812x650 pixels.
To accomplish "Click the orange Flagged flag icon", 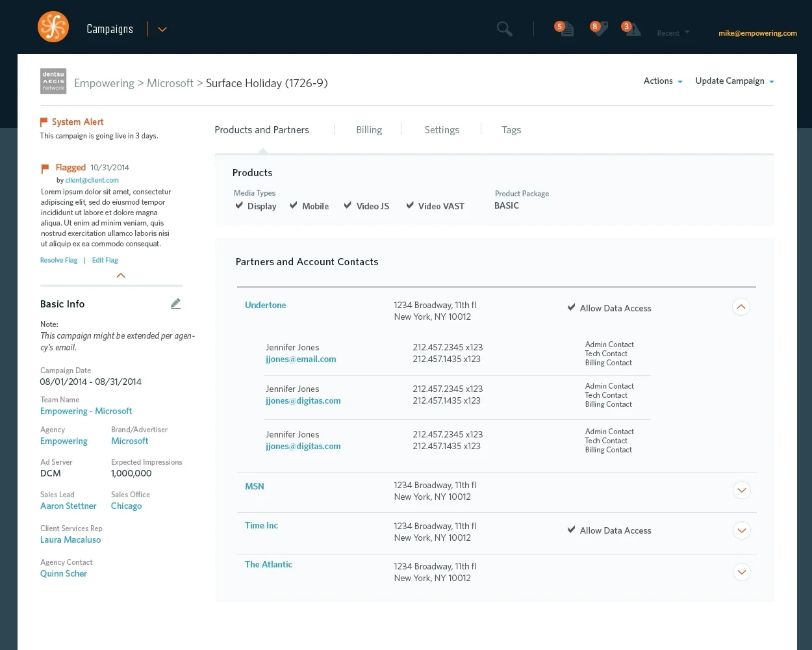I will click(x=44, y=168).
